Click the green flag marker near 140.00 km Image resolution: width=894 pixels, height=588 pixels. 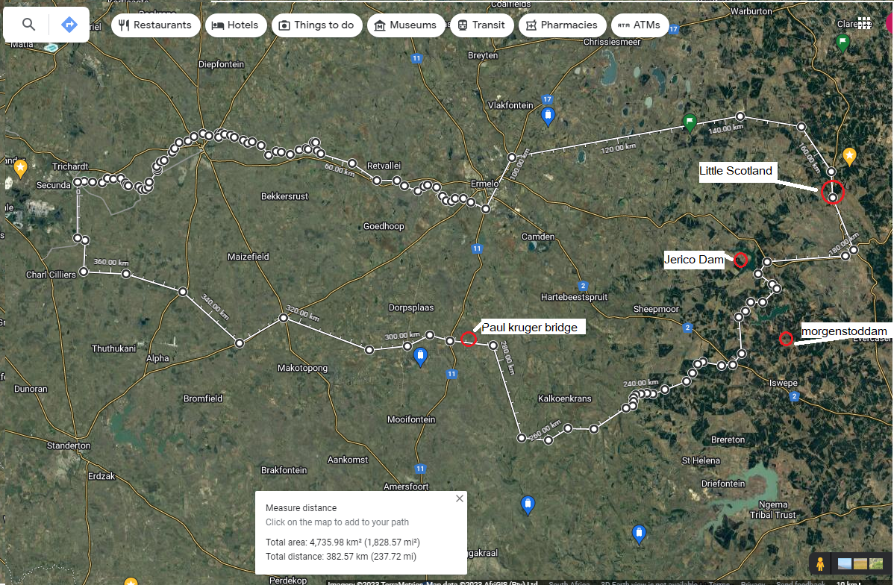point(690,123)
